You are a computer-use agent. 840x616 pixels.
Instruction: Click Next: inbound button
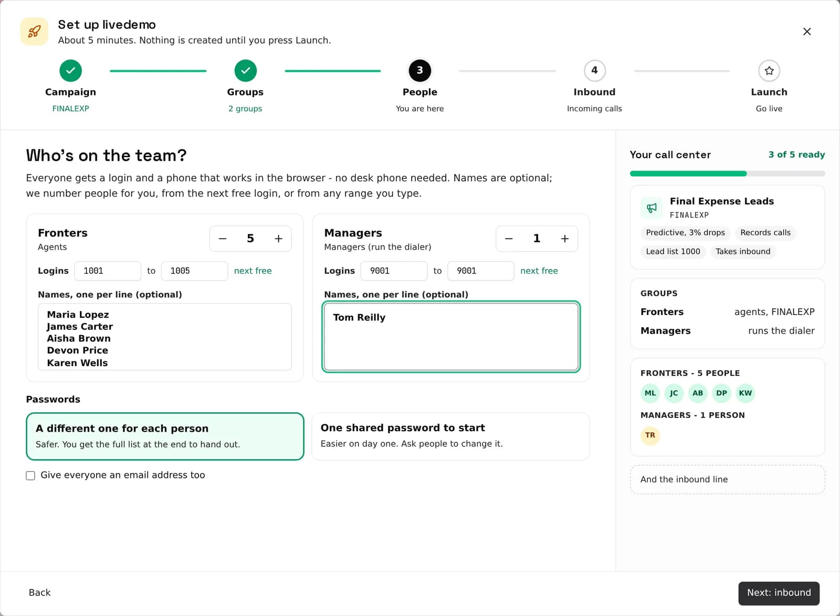pos(779,593)
